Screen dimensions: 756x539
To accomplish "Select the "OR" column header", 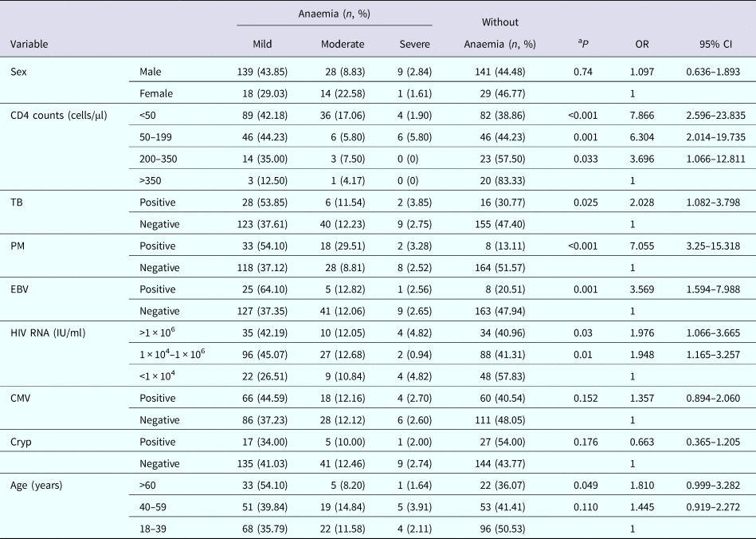I will click(x=638, y=45).
